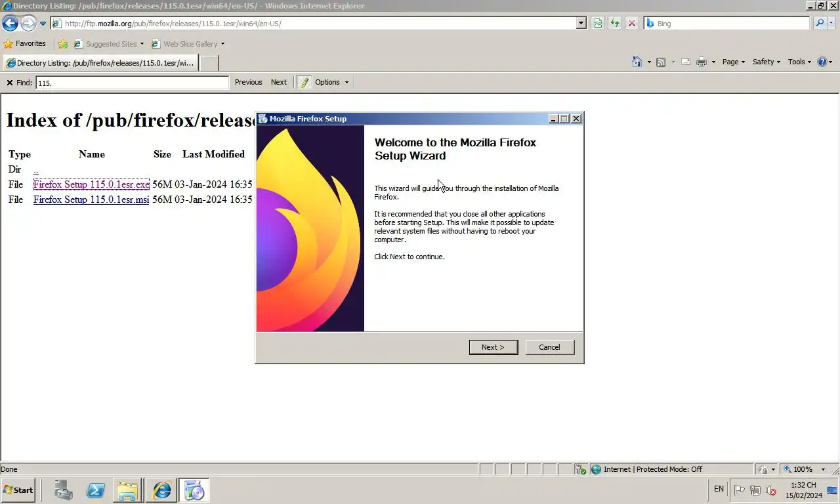Open Server Manager from the taskbar
This screenshot has height=504, width=840.
[x=64, y=490]
